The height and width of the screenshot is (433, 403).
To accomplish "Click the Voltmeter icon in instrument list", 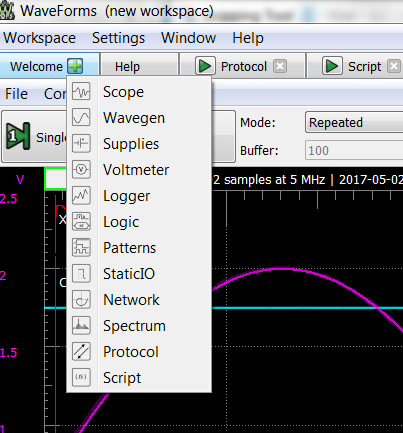I will (x=81, y=170).
